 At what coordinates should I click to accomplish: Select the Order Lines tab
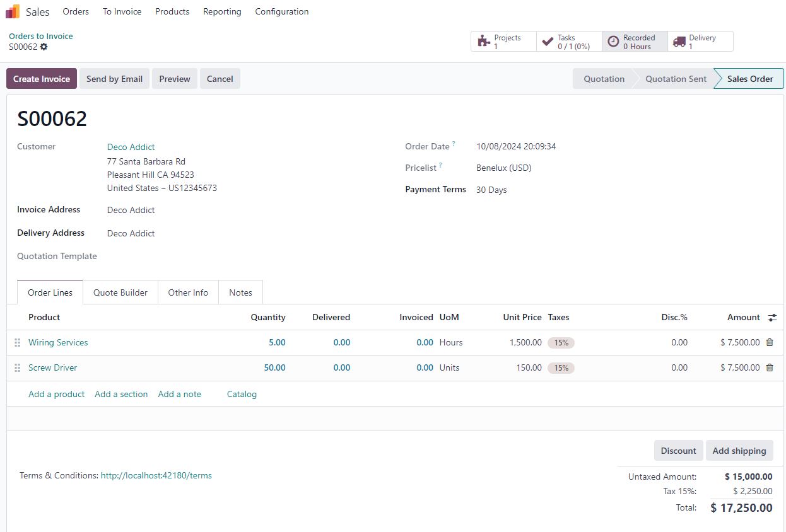[x=50, y=292]
